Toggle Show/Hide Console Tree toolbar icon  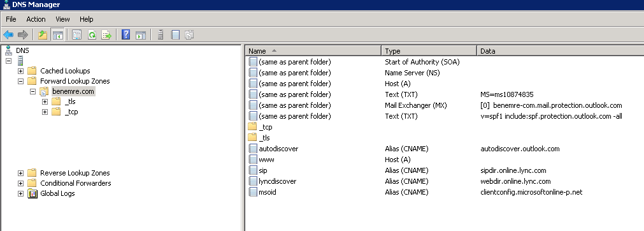[57, 35]
